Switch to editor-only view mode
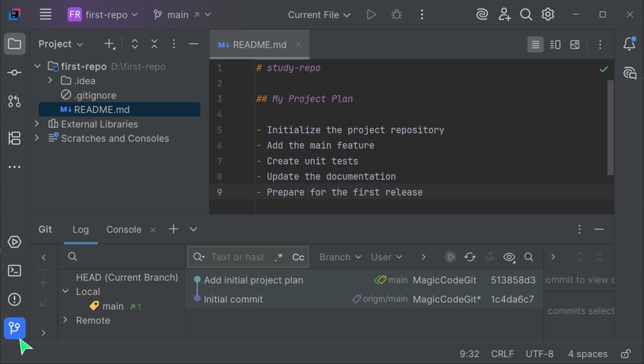This screenshot has width=644, height=364. coord(535,45)
